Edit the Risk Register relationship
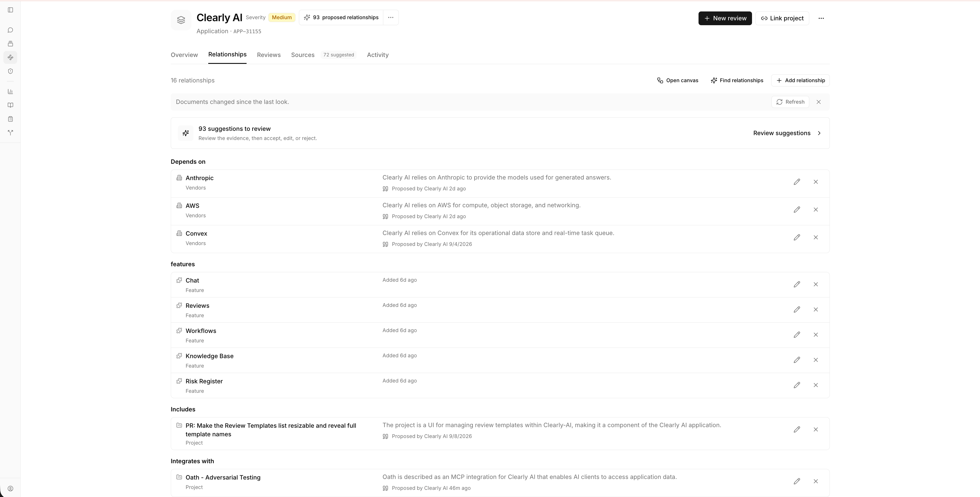Image resolution: width=980 pixels, height=497 pixels. (x=797, y=385)
